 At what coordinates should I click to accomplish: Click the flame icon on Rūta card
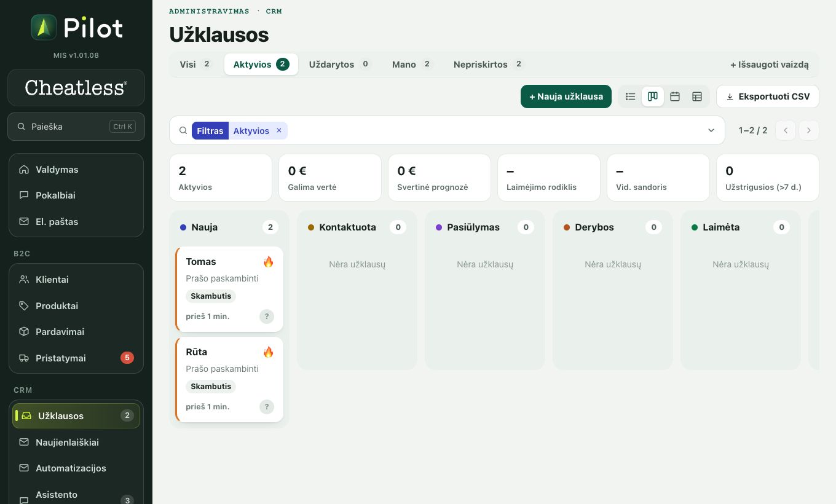pos(268,352)
